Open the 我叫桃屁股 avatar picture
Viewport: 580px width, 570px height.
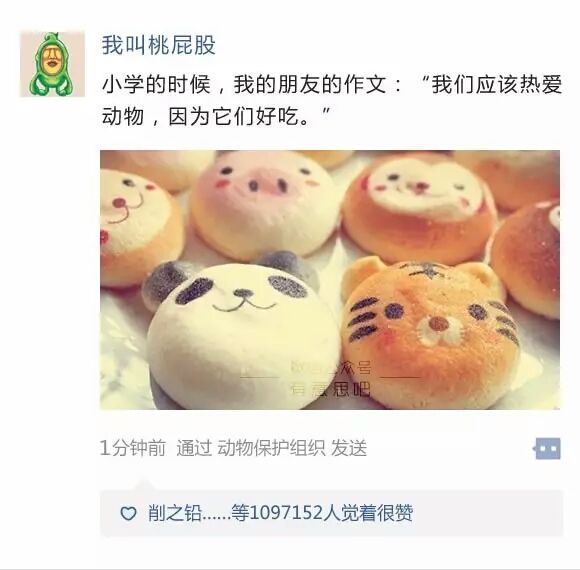[x=52, y=64]
